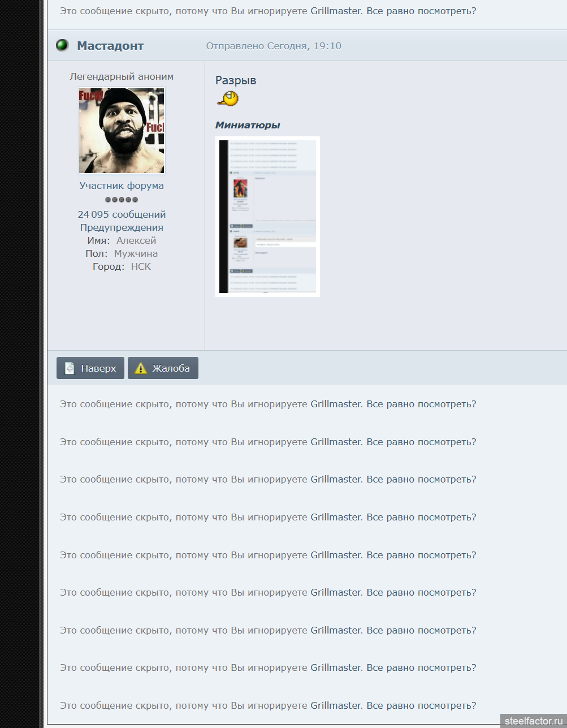Open Grillmaster link in first hidden message below Наверх

[x=336, y=404]
